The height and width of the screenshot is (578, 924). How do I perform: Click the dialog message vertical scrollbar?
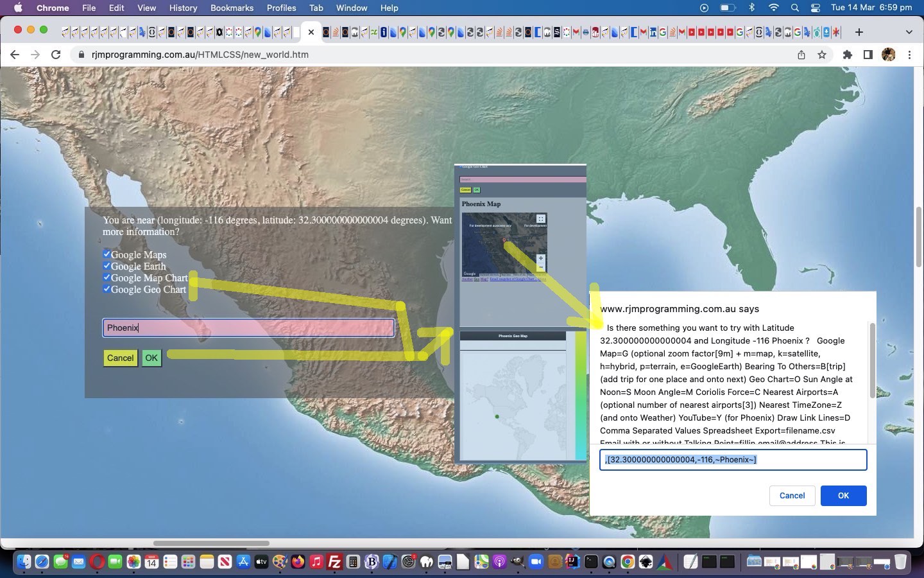point(872,360)
